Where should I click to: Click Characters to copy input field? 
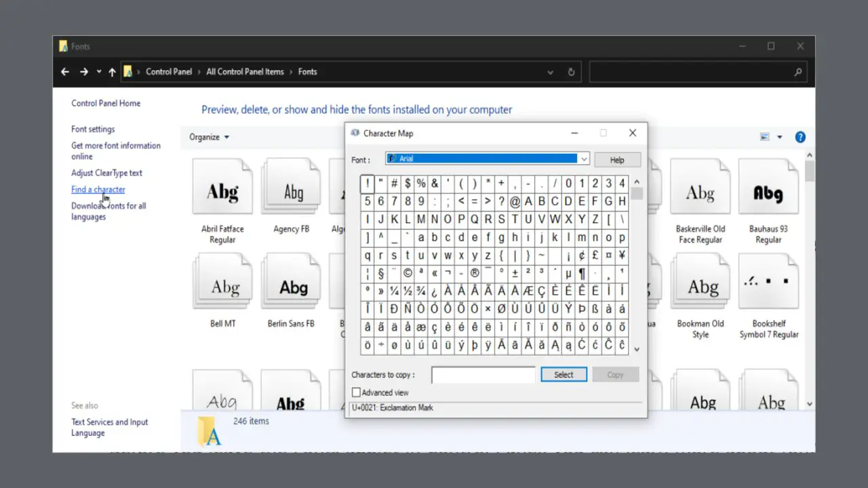click(484, 375)
